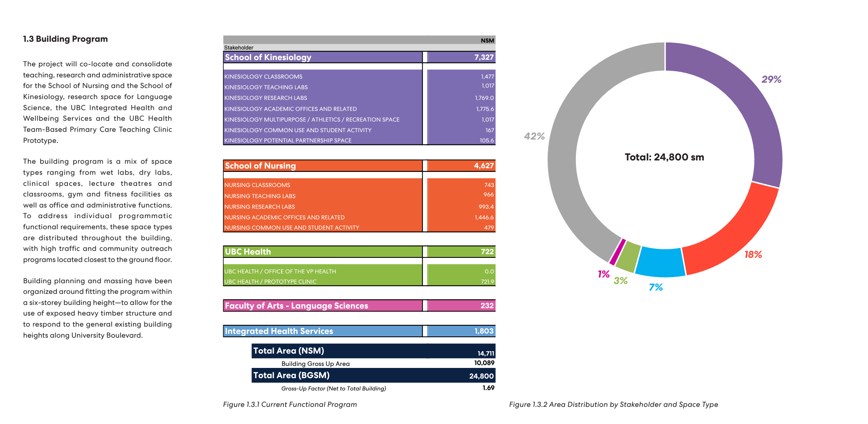The width and height of the screenshot is (868, 424).
Task: Select the value 721.9 in the table
Action: (x=488, y=282)
